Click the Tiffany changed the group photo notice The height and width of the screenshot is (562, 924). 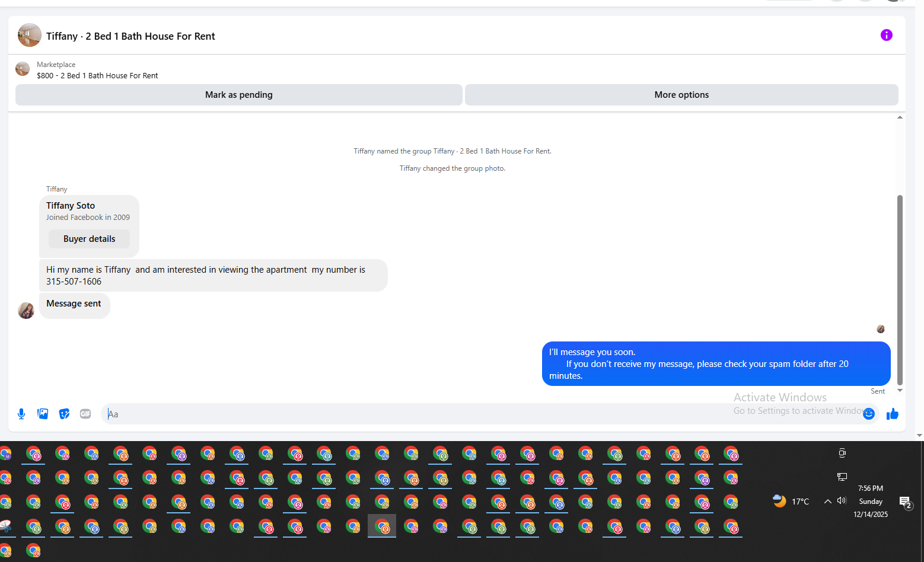tap(453, 168)
